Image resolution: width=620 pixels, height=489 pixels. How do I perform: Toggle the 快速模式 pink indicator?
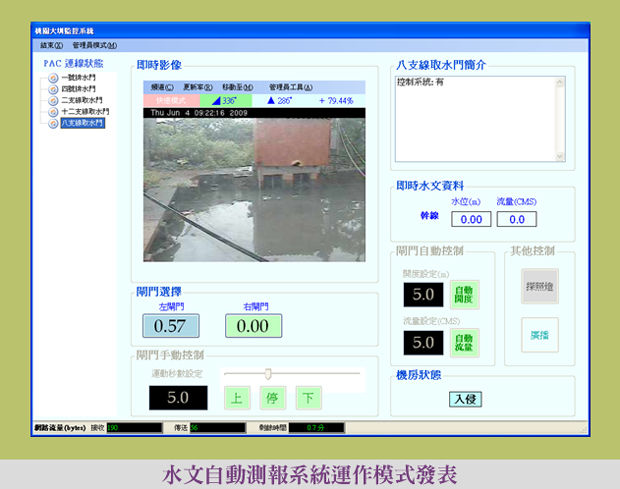point(173,101)
